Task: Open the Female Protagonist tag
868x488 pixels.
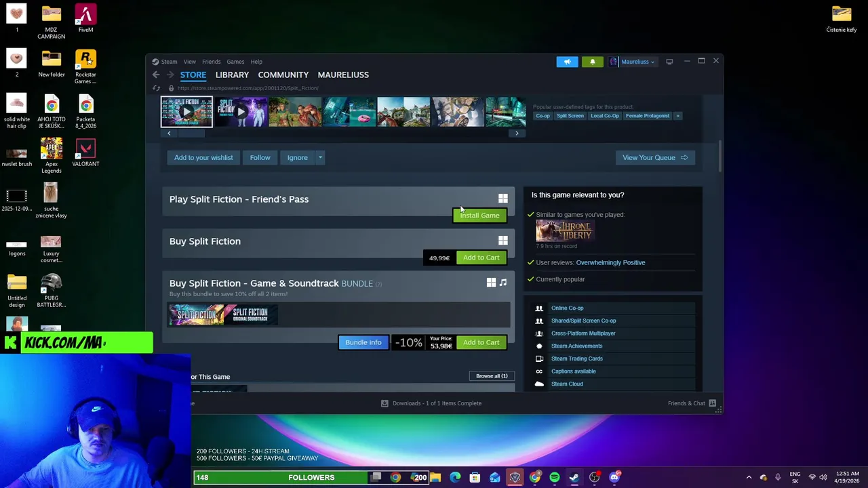Action: 647,116
